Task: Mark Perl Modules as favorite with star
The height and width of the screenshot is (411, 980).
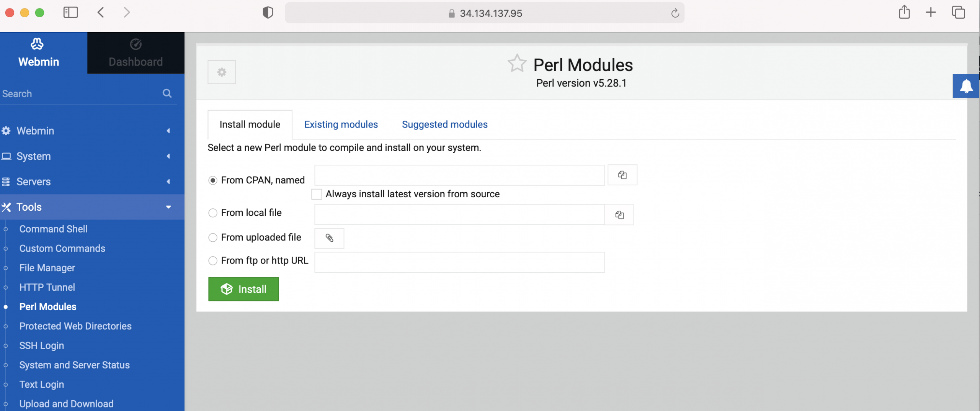Action: (x=517, y=63)
